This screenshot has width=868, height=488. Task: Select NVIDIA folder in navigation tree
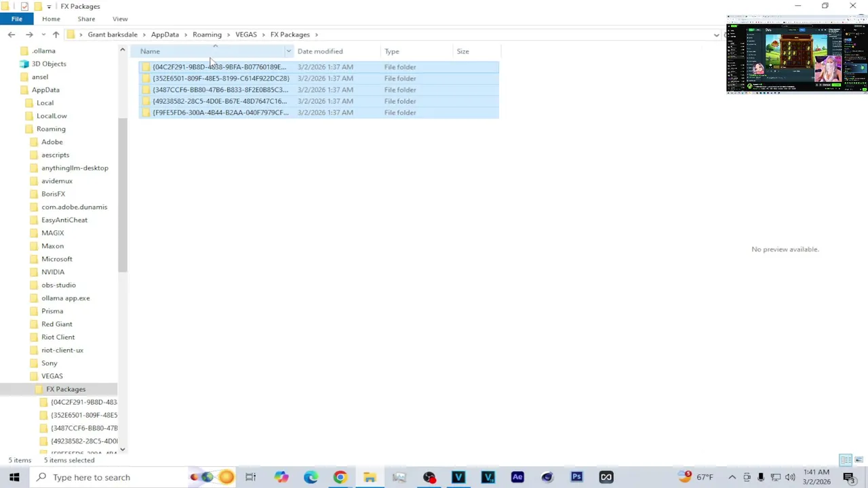pos(53,272)
